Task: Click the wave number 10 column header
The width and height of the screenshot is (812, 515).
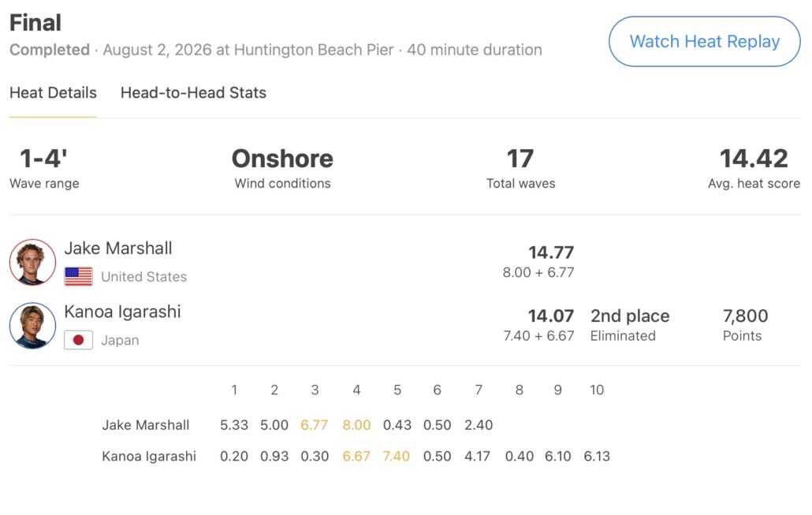Action: click(x=597, y=390)
